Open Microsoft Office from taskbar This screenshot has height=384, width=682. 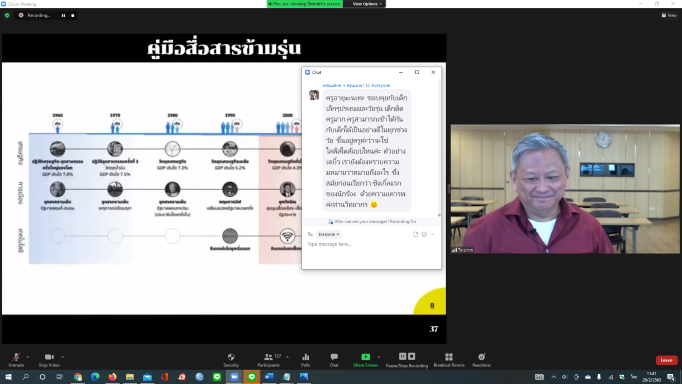pos(165,377)
